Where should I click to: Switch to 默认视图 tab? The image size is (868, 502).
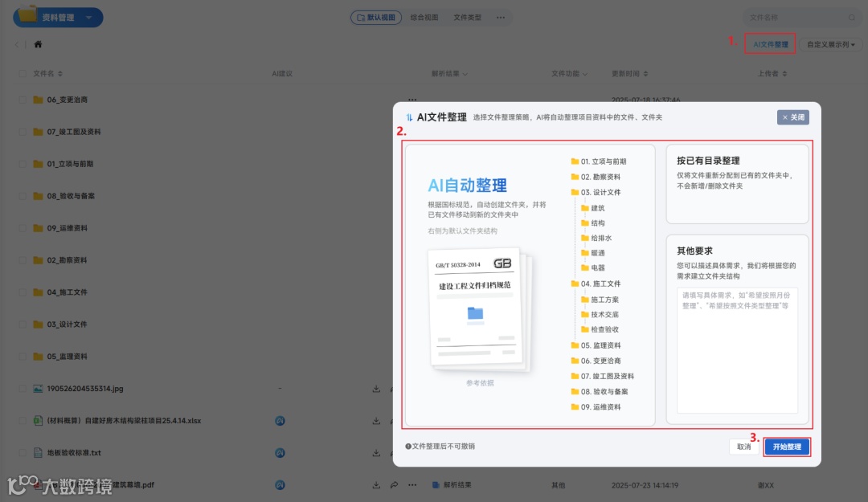(376, 18)
